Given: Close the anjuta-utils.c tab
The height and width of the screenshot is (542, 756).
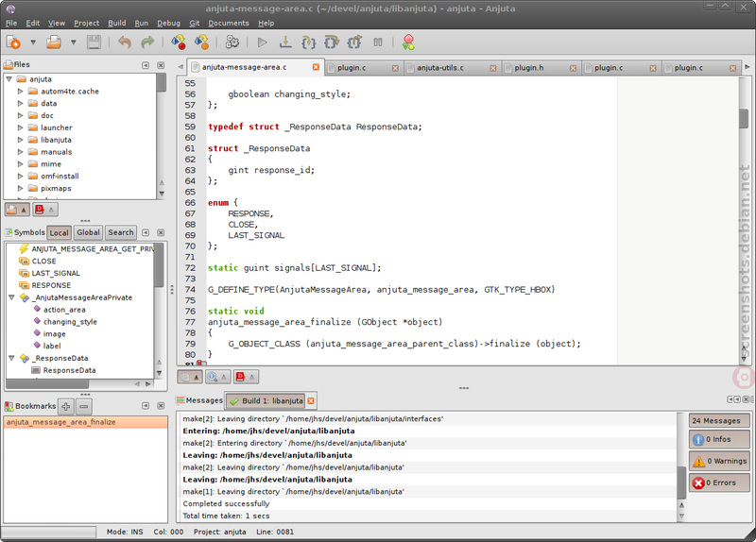Looking at the screenshot, I should tap(492, 68).
